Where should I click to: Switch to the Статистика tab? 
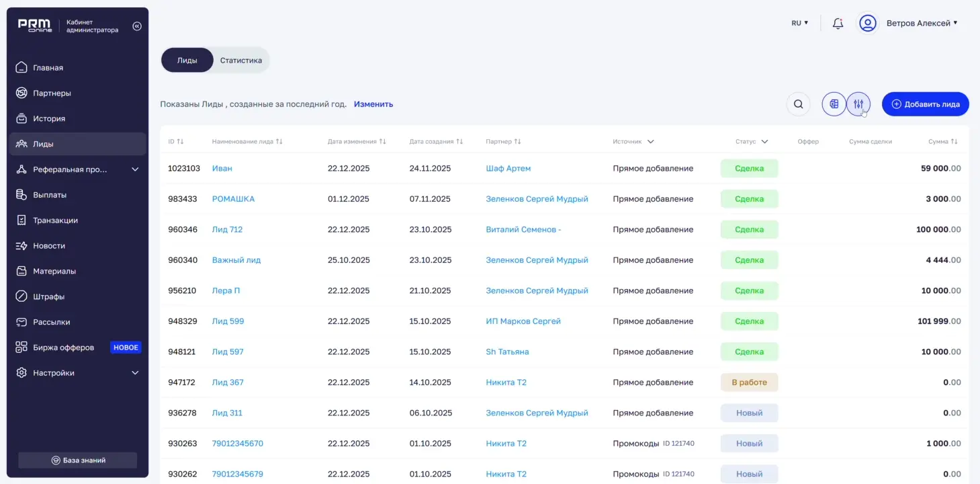(x=240, y=61)
